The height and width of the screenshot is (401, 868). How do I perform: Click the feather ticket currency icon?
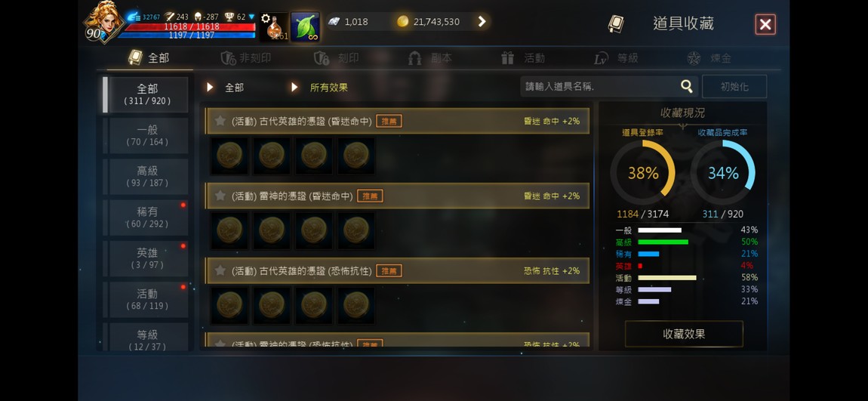click(334, 22)
